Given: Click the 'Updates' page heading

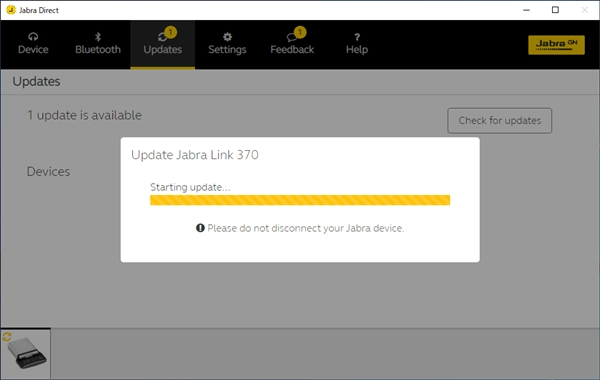Looking at the screenshot, I should 36,82.
